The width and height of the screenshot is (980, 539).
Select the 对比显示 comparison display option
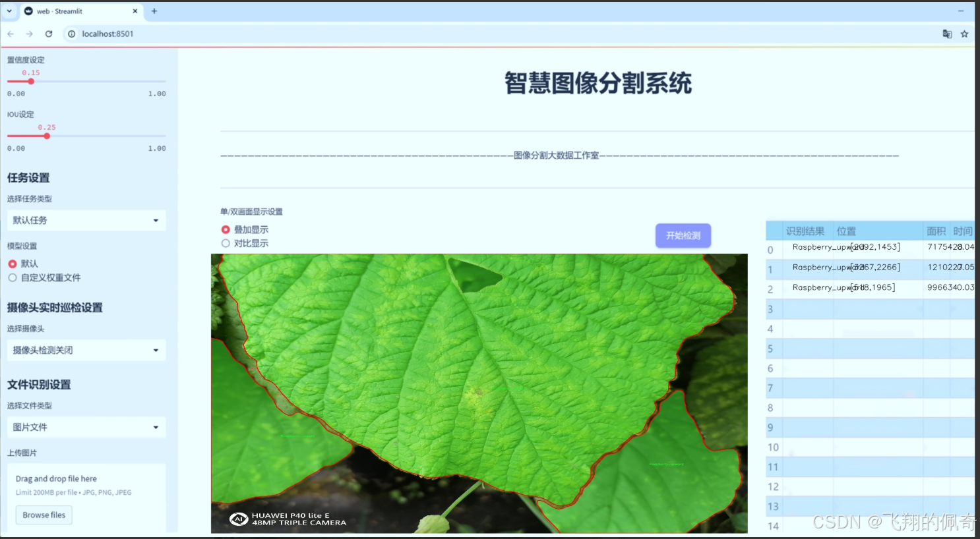click(x=245, y=243)
